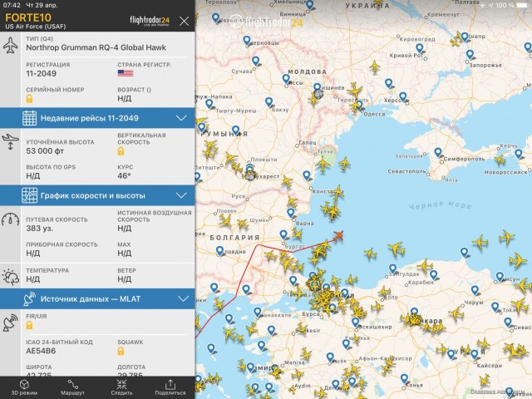This screenshot has height=399, width=532.
Task: Select airport pin near Кривой Рог
Action: [420, 48]
